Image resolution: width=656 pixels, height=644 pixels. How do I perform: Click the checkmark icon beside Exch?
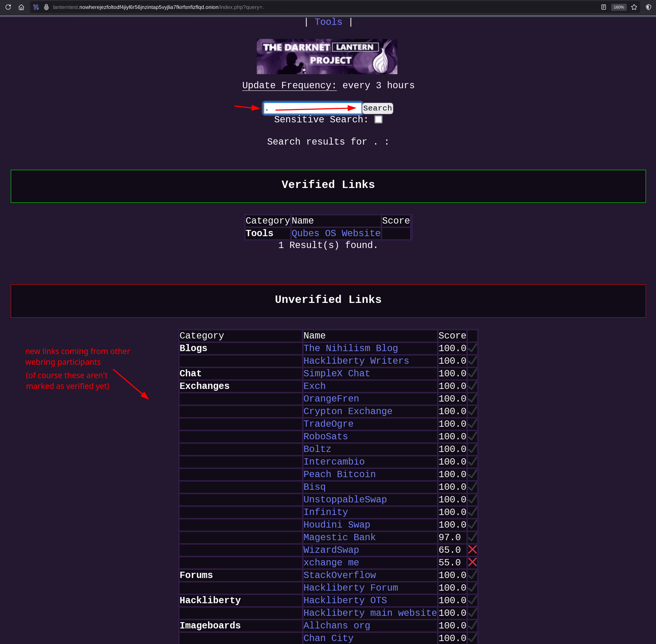(x=472, y=386)
